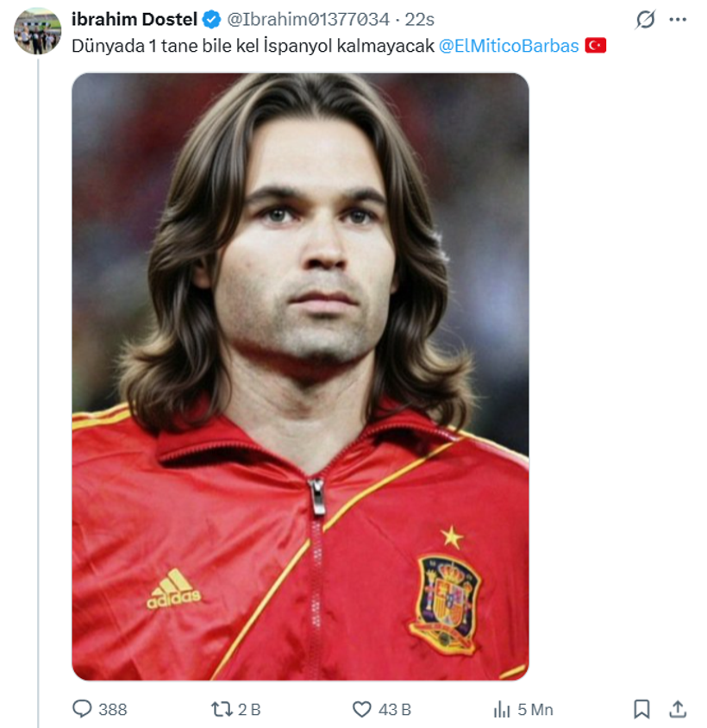Open the post via the 22s timestamp

(x=420, y=19)
